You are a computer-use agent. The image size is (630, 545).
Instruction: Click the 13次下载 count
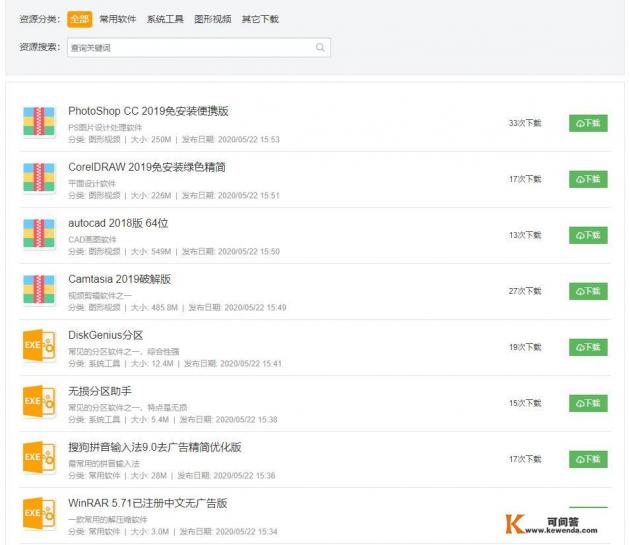(x=525, y=235)
